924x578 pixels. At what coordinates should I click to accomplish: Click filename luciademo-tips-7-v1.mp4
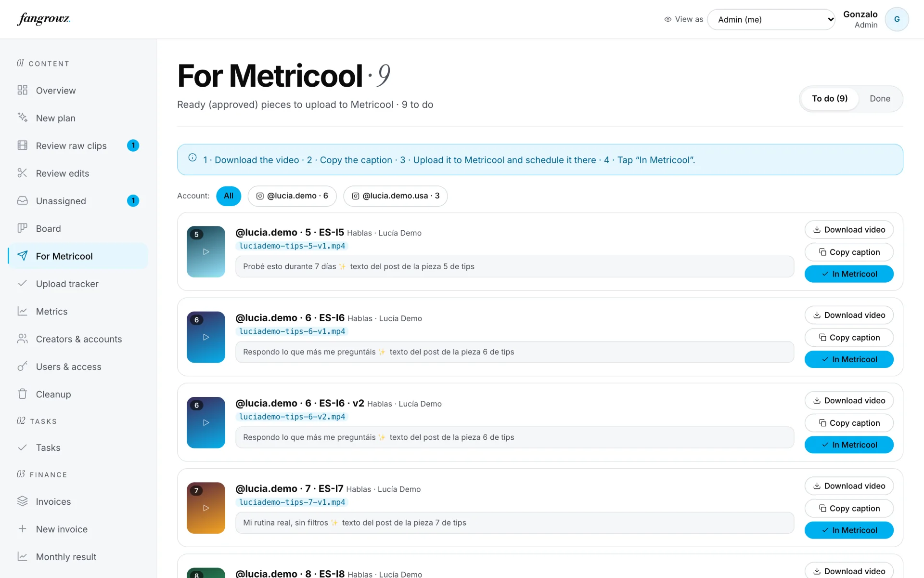(x=292, y=502)
